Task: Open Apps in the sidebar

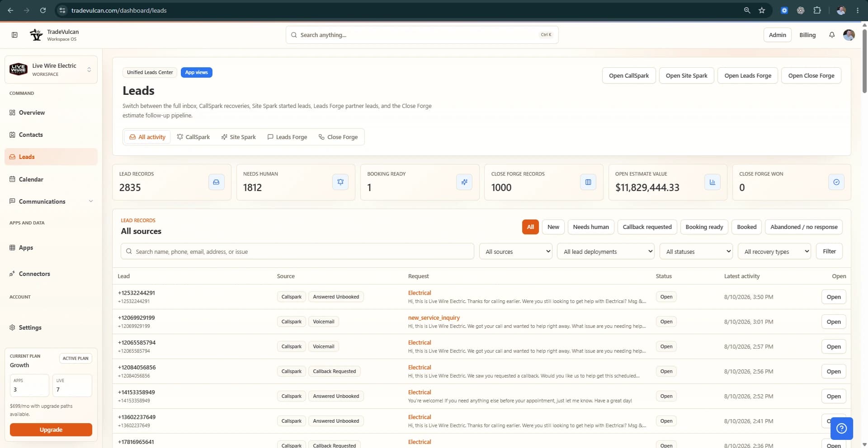Action: (x=51, y=247)
